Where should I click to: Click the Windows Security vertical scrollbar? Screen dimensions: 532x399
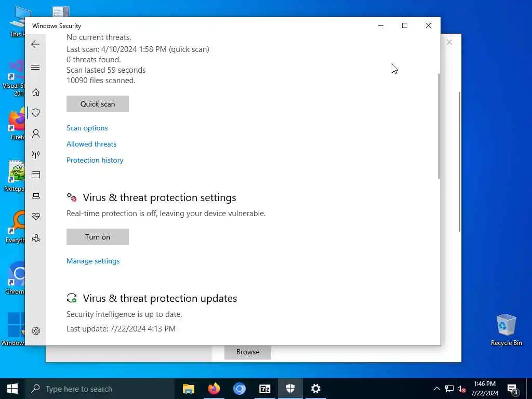click(x=438, y=126)
